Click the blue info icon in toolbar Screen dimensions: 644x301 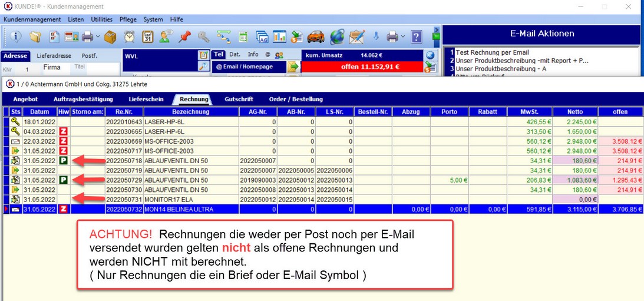15,37
